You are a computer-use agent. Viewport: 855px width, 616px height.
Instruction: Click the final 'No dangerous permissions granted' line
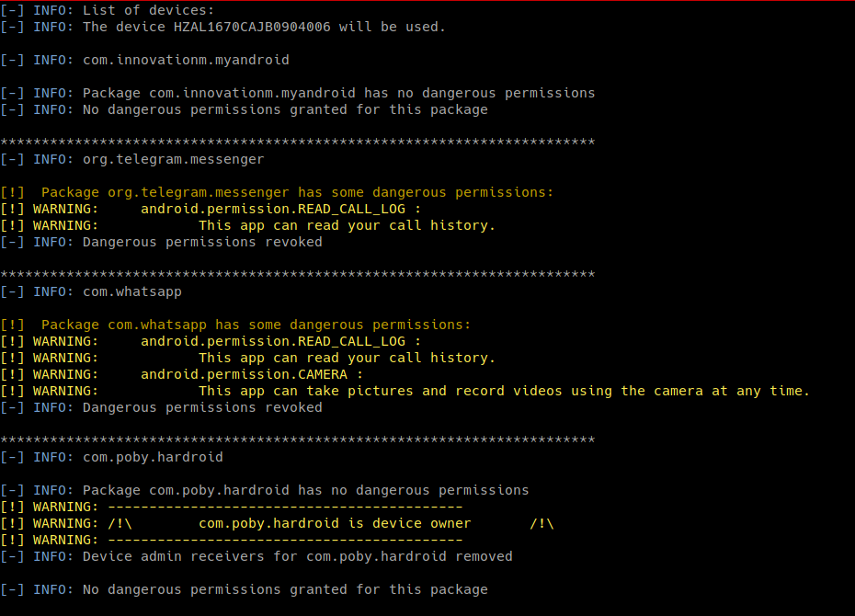pos(244,590)
